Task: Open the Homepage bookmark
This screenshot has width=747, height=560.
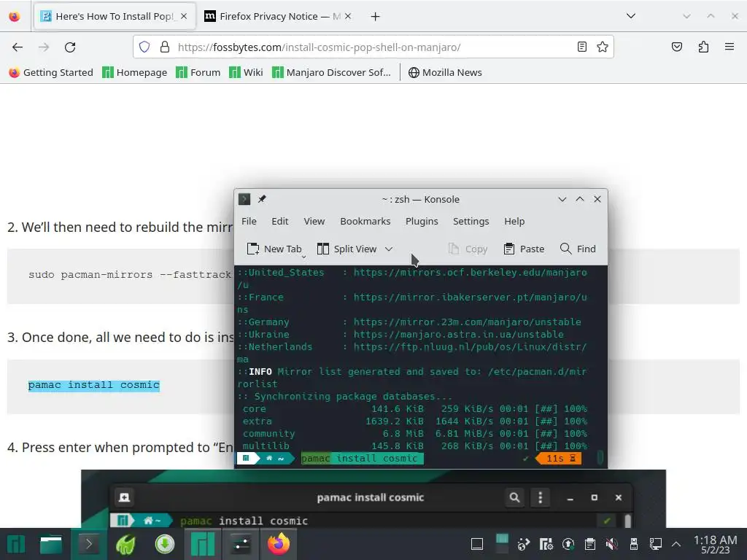Action: pos(135,72)
